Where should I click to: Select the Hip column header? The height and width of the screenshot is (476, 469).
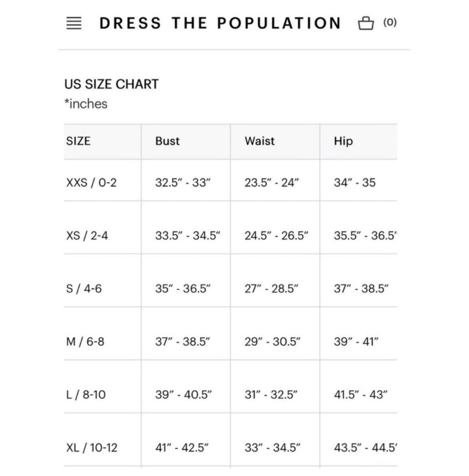tap(343, 141)
